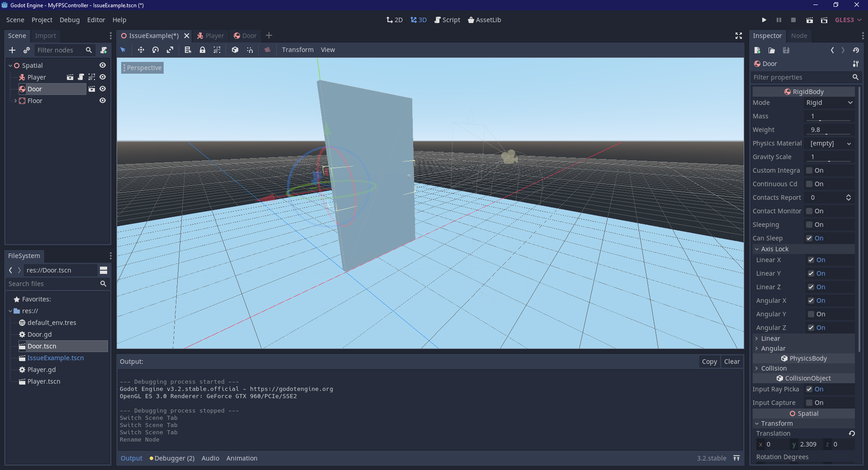The height and width of the screenshot is (470, 868).
Task: Toggle visibility of the Floor node
Action: (x=103, y=101)
